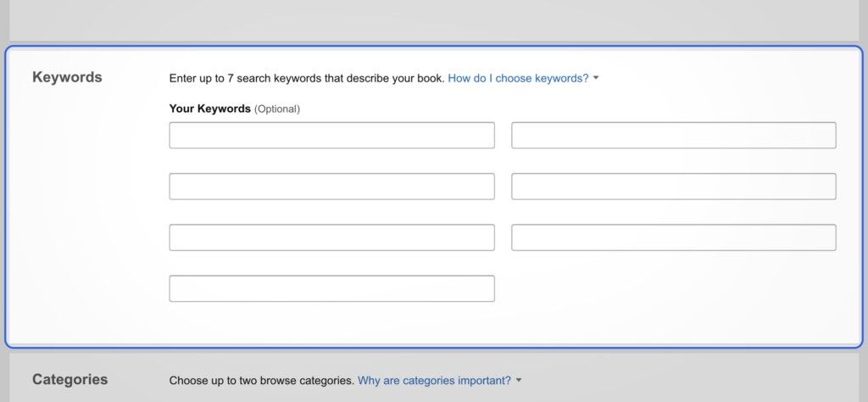Select the 'Keywords' section heading
The height and width of the screenshot is (402, 868).
coord(67,77)
